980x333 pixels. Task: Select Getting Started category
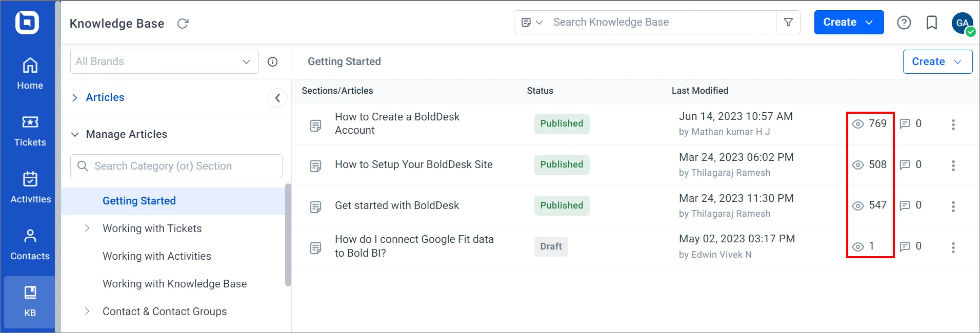tap(173, 201)
